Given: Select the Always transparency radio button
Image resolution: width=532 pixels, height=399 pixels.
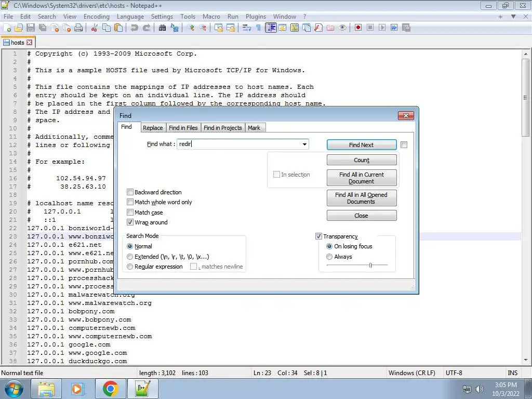Looking at the screenshot, I should click(x=329, y=257).
